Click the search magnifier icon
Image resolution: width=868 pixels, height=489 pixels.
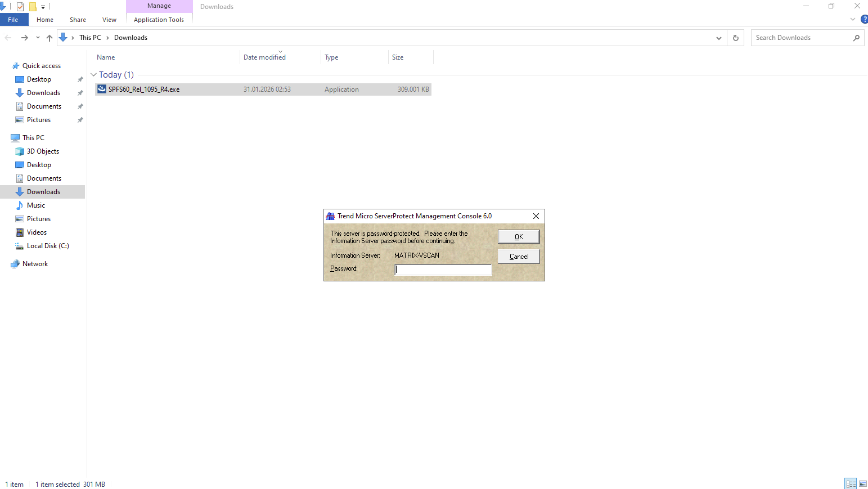click(x=856, y=38)
